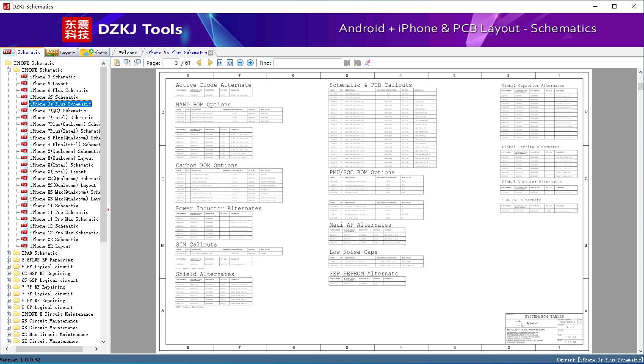The image size is (644, 364).
Task: Expand the XR Circuit Maintenance folder
Action: (x=9, y=328)
